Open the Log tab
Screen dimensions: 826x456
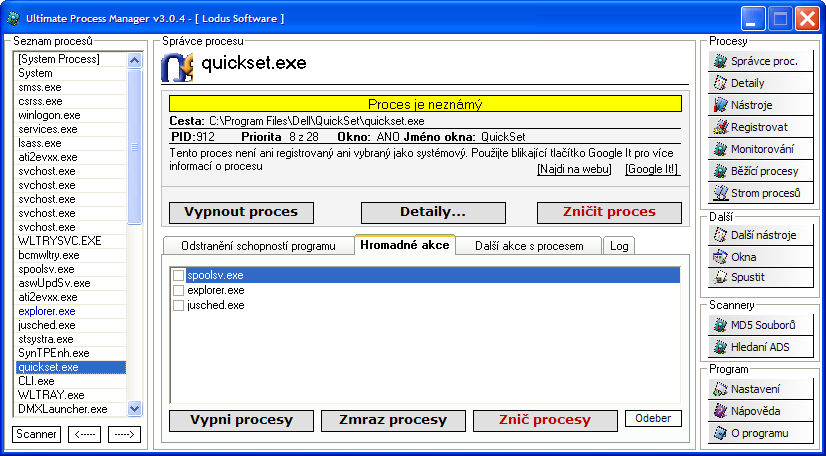coord(619,246)
